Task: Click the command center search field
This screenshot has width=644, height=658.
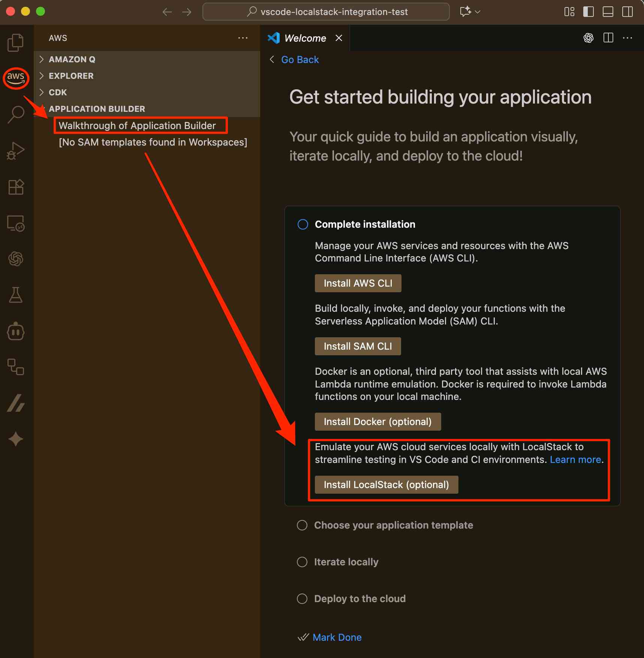Action: coord(326,12)
